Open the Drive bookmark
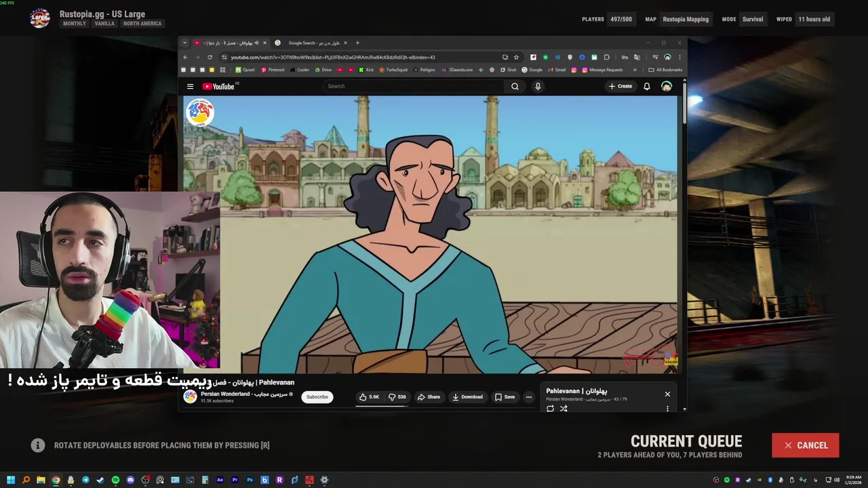Viewport: 868px width, 488px height. pos(323,70)
